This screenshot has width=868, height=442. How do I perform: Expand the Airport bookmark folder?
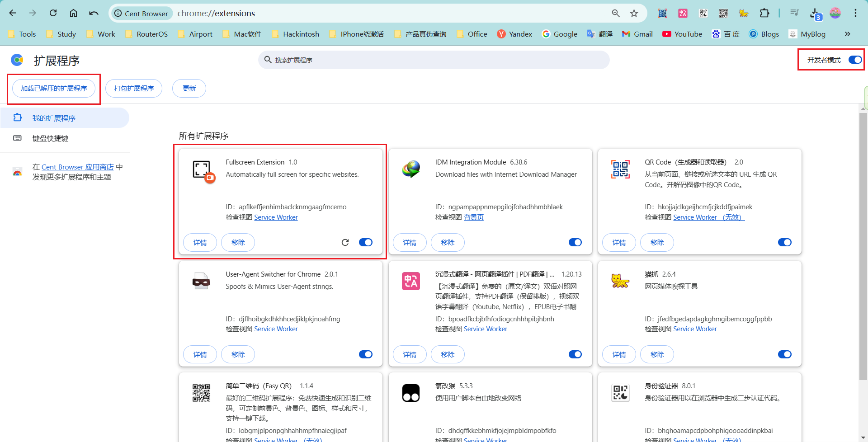click(x=195, y=34)
